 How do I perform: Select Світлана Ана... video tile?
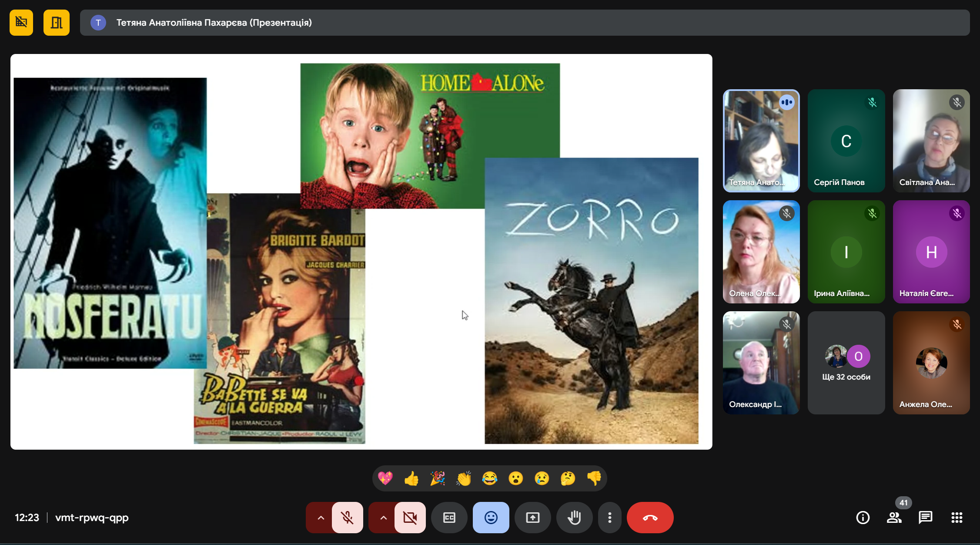tap(931, 141)
